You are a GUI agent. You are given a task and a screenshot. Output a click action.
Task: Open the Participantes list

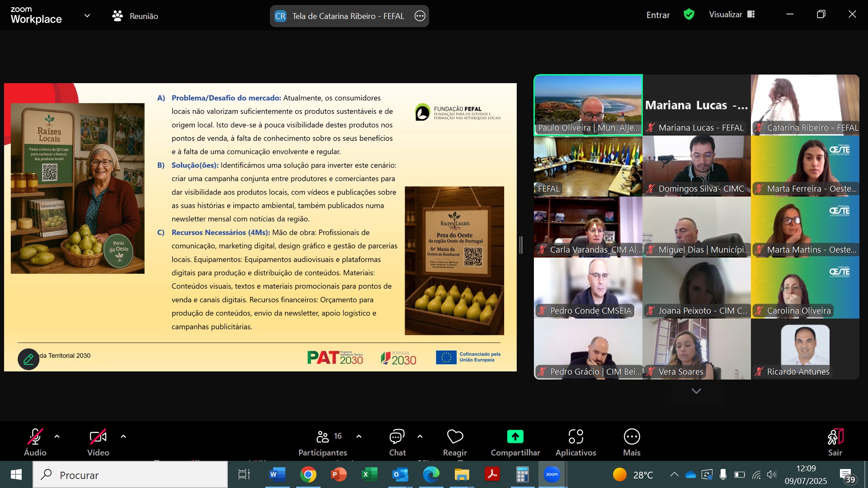[x=323, y=442]
